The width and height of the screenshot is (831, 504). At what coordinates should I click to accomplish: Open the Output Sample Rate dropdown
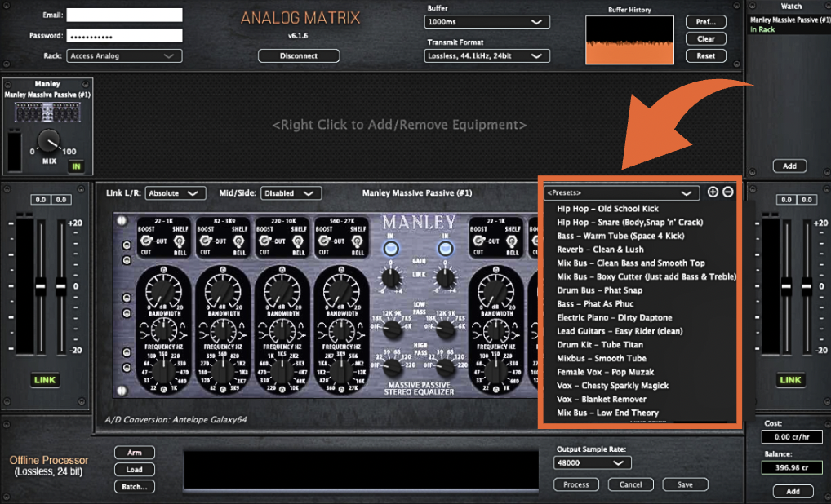592,462
